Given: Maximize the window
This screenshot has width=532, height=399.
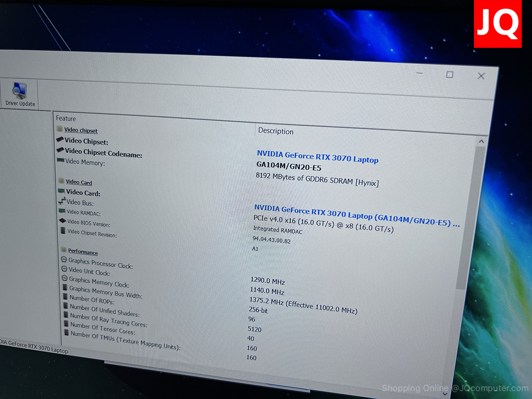Looking at the screenshot, I should click(x=449, y=74).
